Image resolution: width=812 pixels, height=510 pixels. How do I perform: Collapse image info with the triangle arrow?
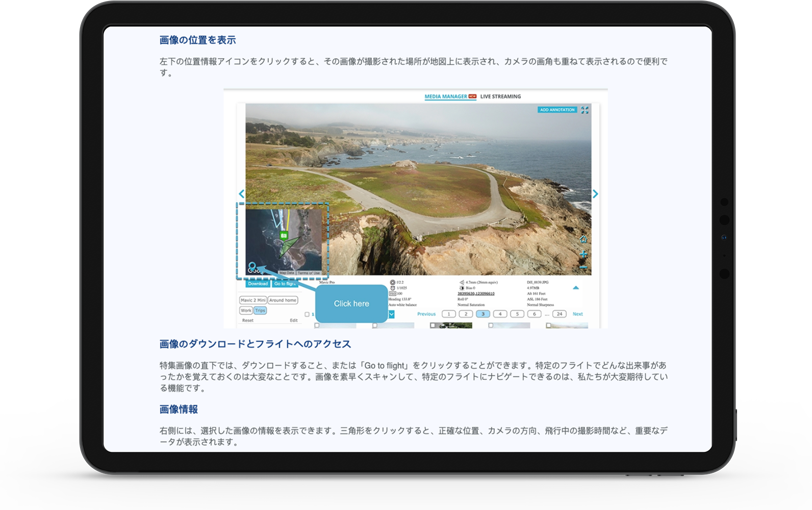tap(576, 288)
